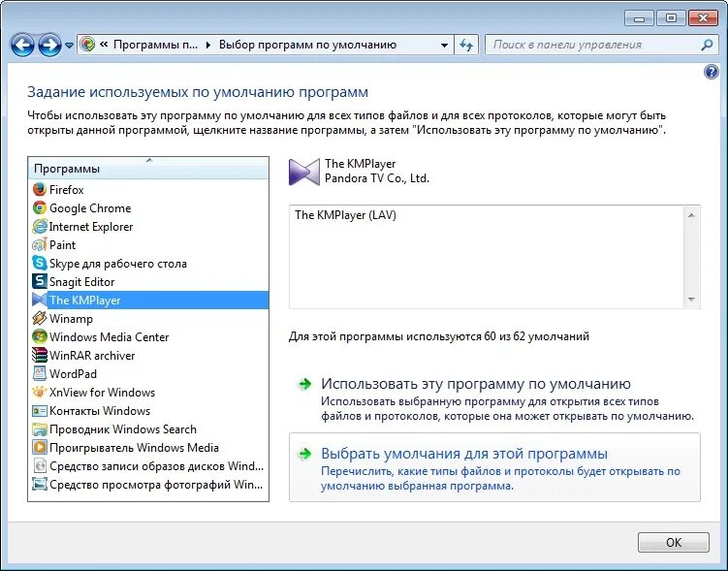Close the default programs window
Screen dimensions: 728x571
coord(704,18)
